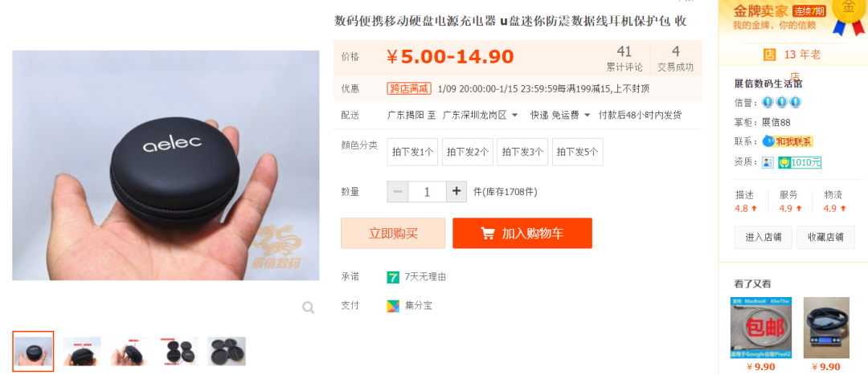Click the seller identity verification icon
Image resolution: width=868 pixels, height=375 pixels.
pos(768,162)
